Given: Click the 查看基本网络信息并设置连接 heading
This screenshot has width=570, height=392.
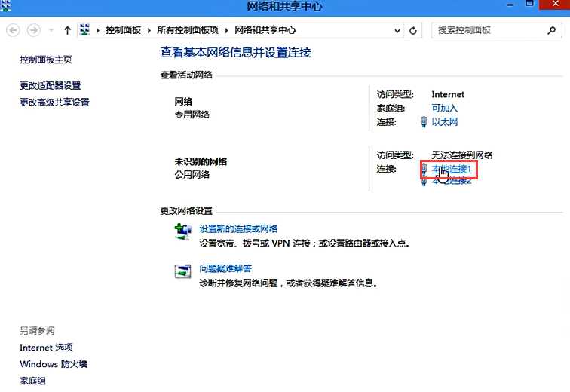Looking at the screenshot, I should (236, 53).
